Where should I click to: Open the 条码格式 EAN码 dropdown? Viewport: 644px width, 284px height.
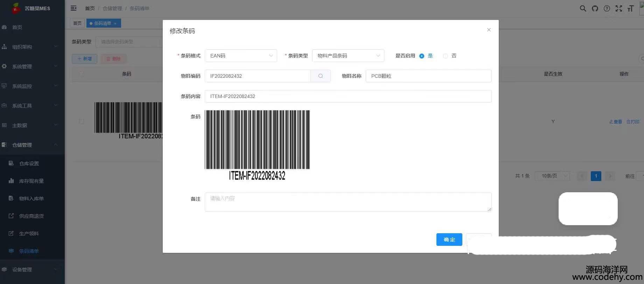[x=241, y=56]
